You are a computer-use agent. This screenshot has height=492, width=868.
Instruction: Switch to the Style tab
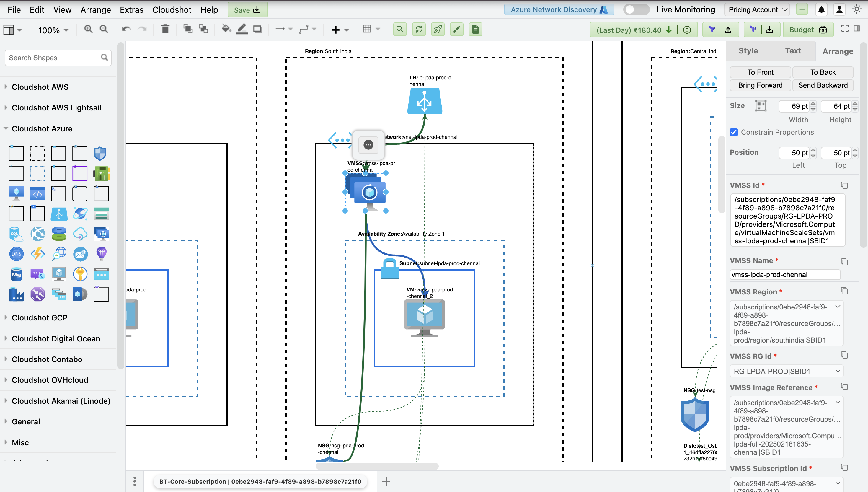(x=748, y=51)
